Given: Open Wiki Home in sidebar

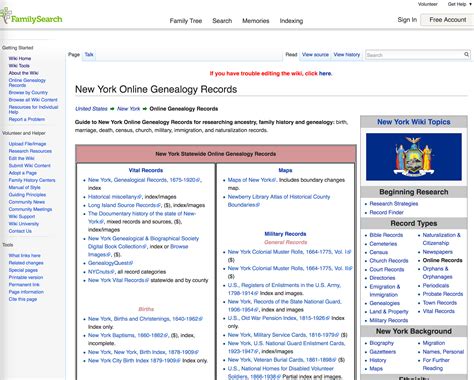Looking at the screenshot, I should pos(20,58).
